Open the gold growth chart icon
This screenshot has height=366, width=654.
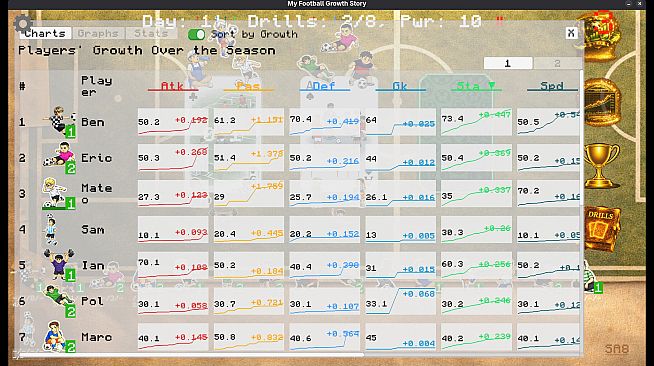click(x=601, y=103)
